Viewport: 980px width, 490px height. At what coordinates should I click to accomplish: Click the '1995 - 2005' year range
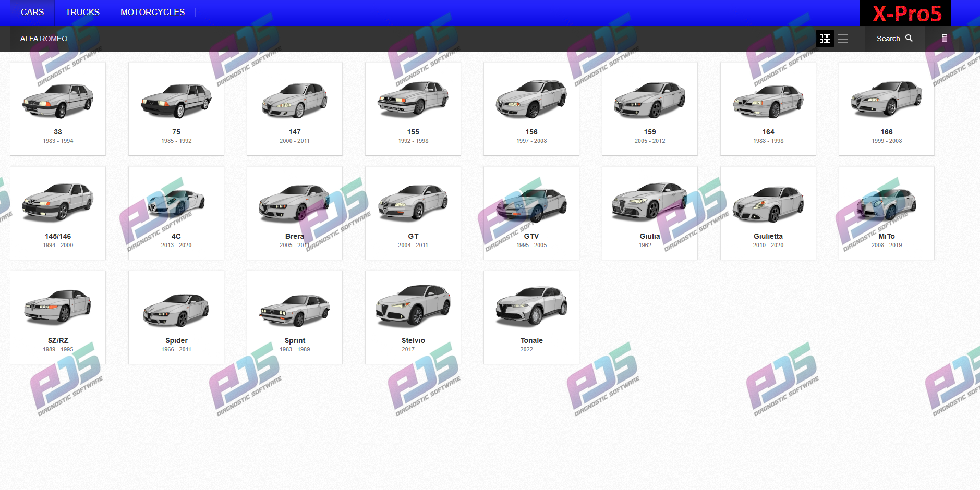click(x=531, y=245)
